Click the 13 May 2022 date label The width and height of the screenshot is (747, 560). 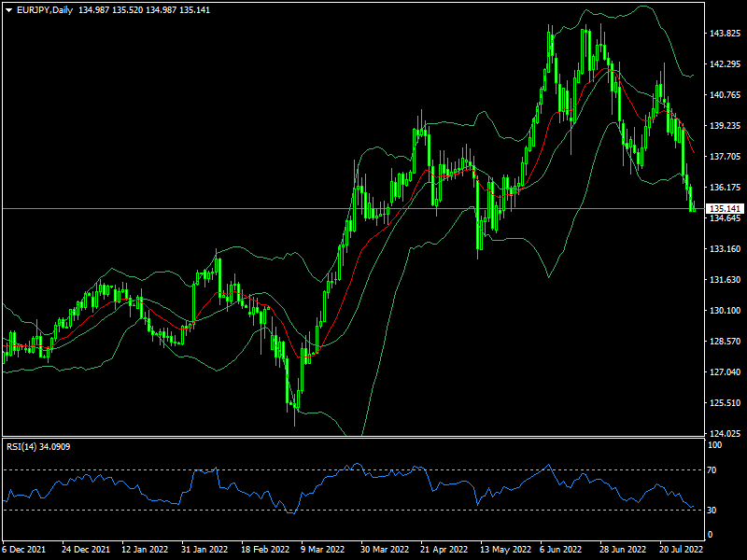coord(505,550)
